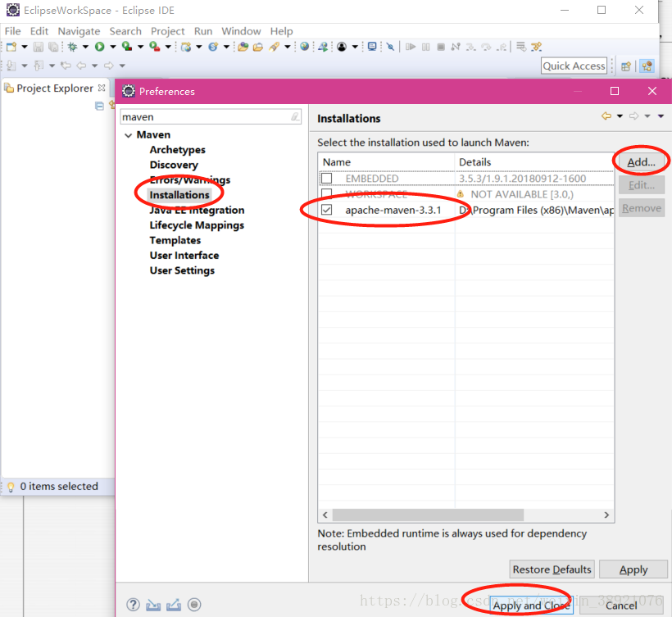The height and width of the screenshot is (617, 672).
Task: Uncheck the apache-maven-3.3.1 checkbox
Action: click(x=327, y=210)
